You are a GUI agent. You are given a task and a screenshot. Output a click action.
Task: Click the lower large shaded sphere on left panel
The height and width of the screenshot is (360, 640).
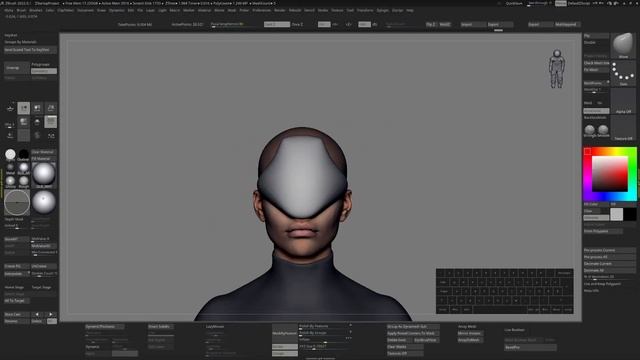click(44, 202)
